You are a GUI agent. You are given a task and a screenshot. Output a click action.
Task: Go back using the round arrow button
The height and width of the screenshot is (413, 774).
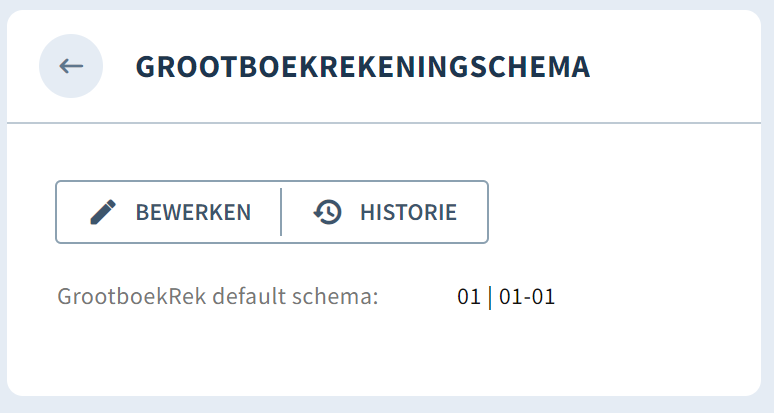71,66
